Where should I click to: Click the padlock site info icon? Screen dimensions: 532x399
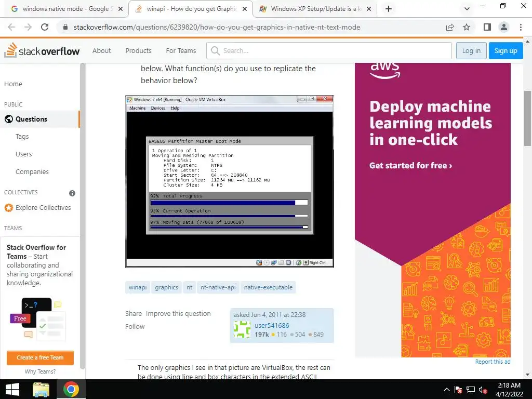(65, 27)
